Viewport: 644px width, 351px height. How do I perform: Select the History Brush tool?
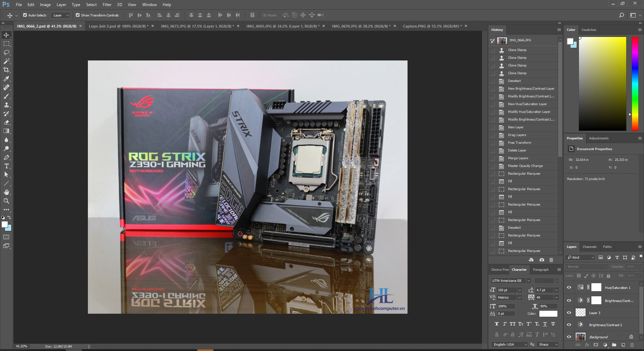[x=6, y=114]
